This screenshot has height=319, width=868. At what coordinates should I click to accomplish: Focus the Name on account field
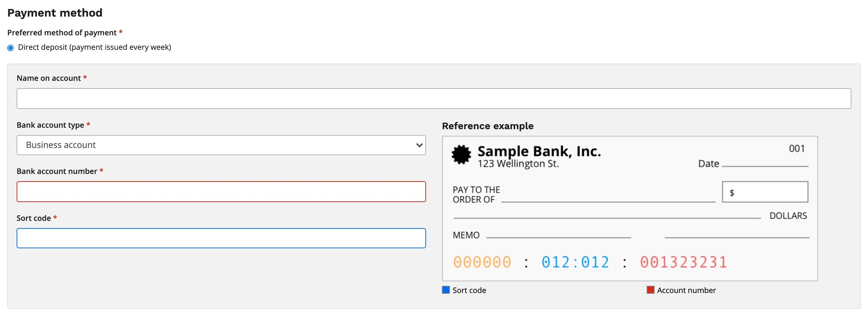(x=434, y=99)
